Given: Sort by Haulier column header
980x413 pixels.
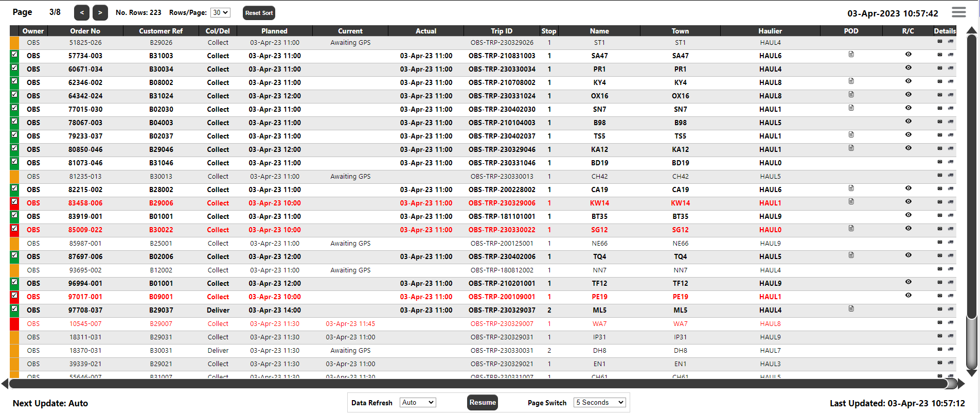Looking at the screenshot, I should pyautogui.click(x=770, y=31).
